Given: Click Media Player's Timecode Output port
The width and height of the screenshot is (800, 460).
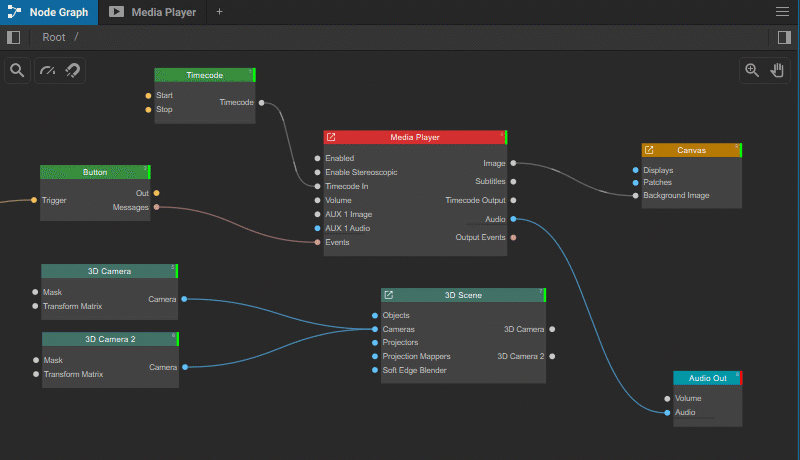Looking at the screenshot, I should (x=513, y=200).
